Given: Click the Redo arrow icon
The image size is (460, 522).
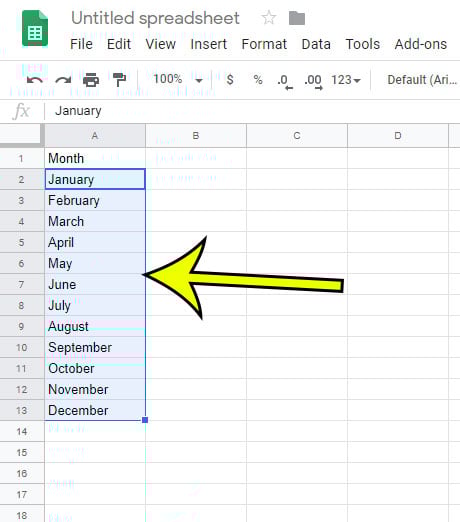Looking at the screenshot, I should (x=63, y=80).
